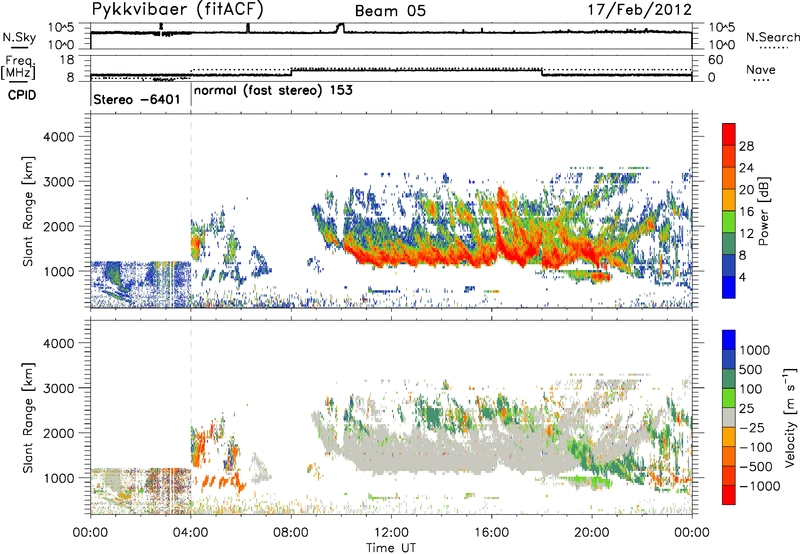The width and height of the screenshot is (800, 554).
Task: Pick the yellow-orange 16-20 dB Power segment
Action: pos(729,200)
